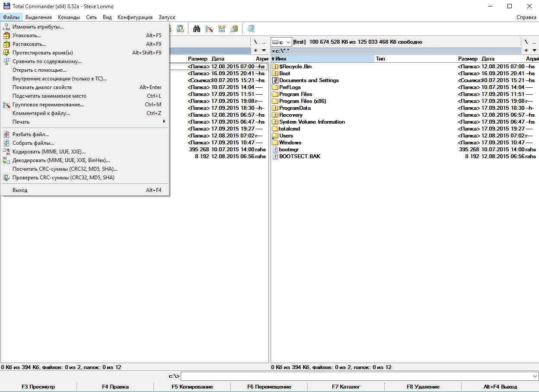Screen dimensions: 539x392
Task: Click the F4 Правка button
Action: (x=115, y=387)
